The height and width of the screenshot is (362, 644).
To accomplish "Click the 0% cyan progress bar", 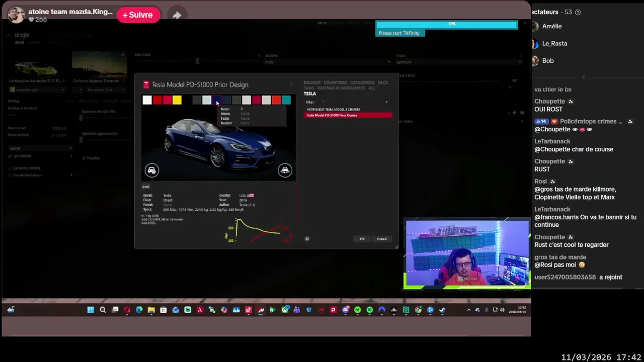I will [x=447, y=24].
